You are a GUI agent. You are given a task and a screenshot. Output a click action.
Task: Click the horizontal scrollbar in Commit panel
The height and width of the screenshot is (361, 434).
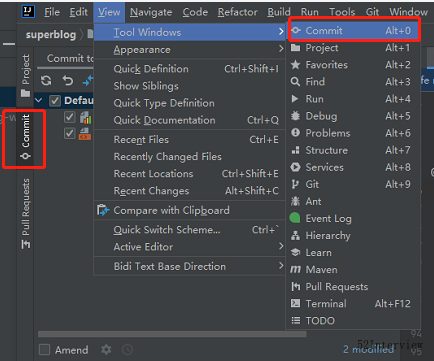[172, 334]
